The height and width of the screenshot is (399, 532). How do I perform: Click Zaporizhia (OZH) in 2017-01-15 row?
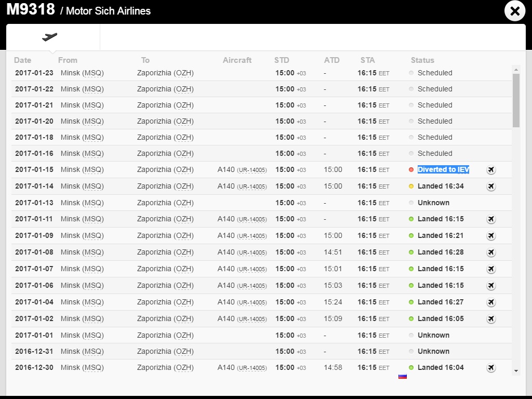pos(165,169)
